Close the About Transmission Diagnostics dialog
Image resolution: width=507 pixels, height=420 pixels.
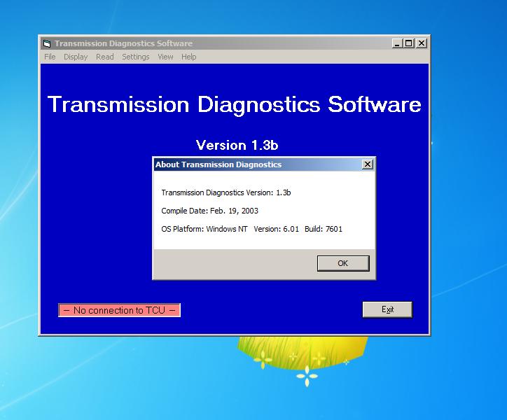coord(368,164)
